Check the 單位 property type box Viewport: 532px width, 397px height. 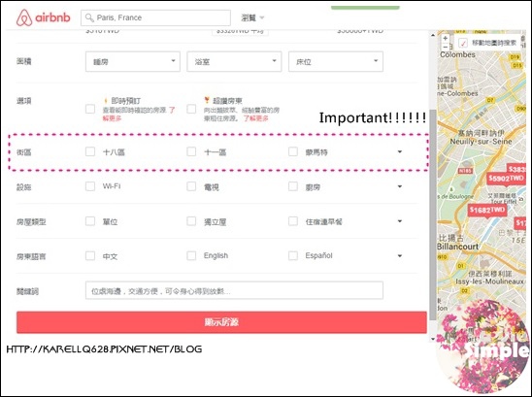pos(90,221)
